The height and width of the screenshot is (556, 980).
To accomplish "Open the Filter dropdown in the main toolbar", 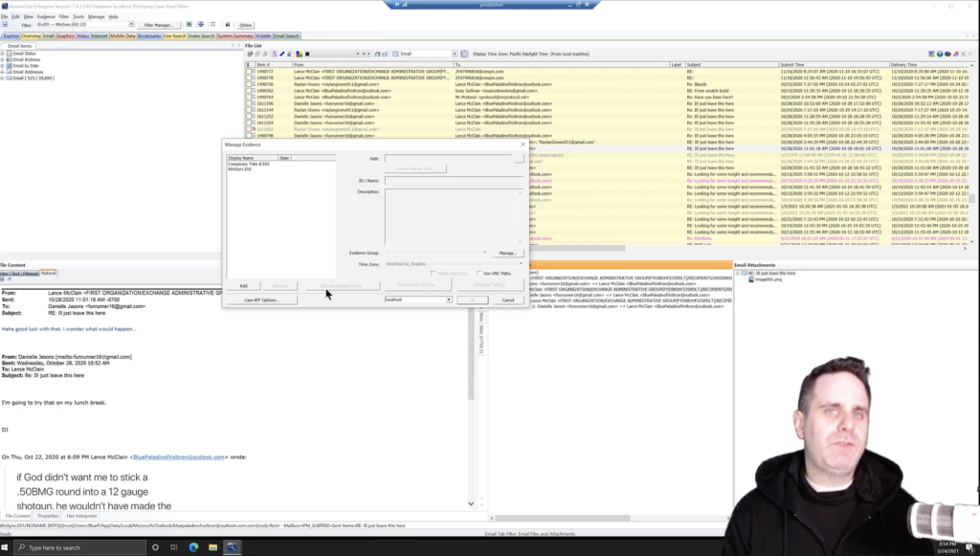I will click(x=131, y=25).
